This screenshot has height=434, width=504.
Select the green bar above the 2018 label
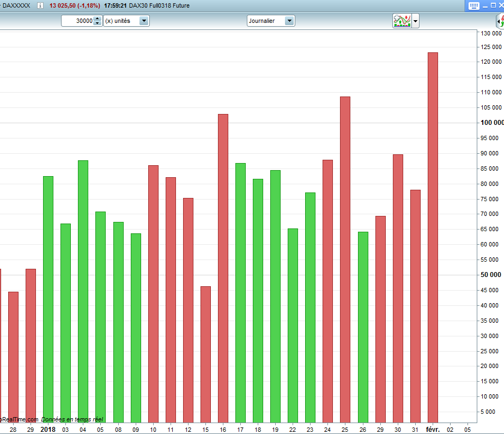click(x=48, y=299)
